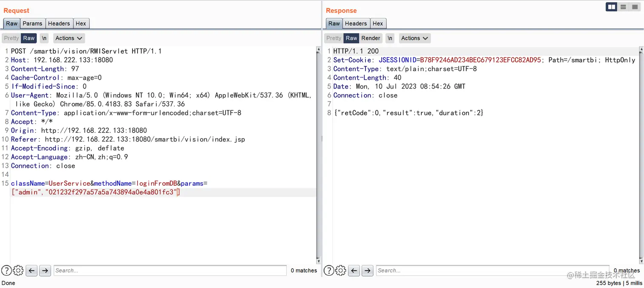Click the POST /smartbi/vision/RMIServlet request line

coord(86,51)
